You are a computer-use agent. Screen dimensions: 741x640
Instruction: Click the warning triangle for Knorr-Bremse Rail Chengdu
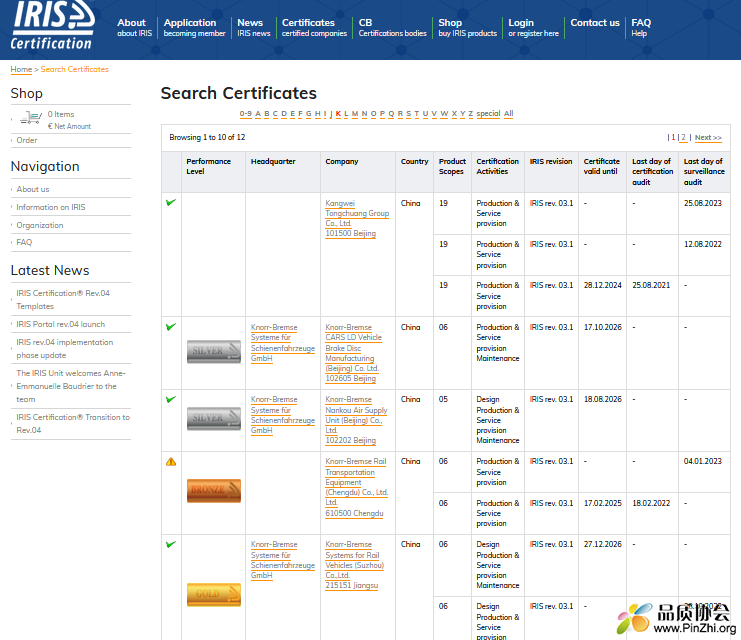point(171,462)
